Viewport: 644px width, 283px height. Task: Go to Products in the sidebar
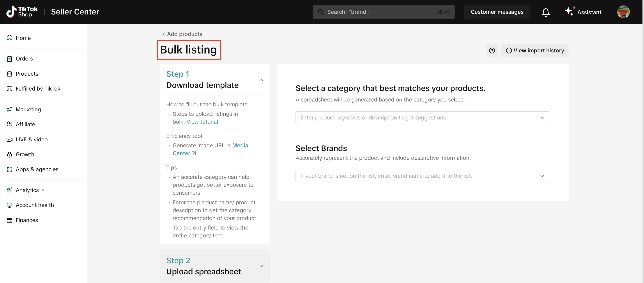(x=27, y=74)
